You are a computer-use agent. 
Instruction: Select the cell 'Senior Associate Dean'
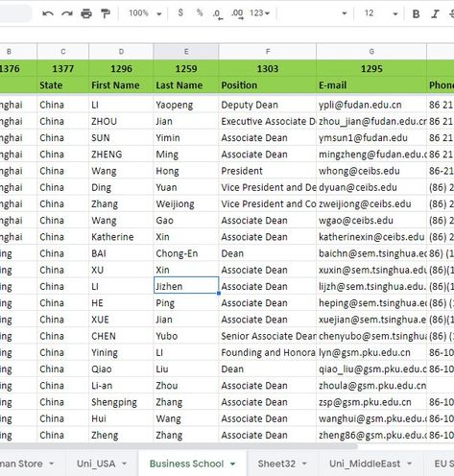coord(268,336)
